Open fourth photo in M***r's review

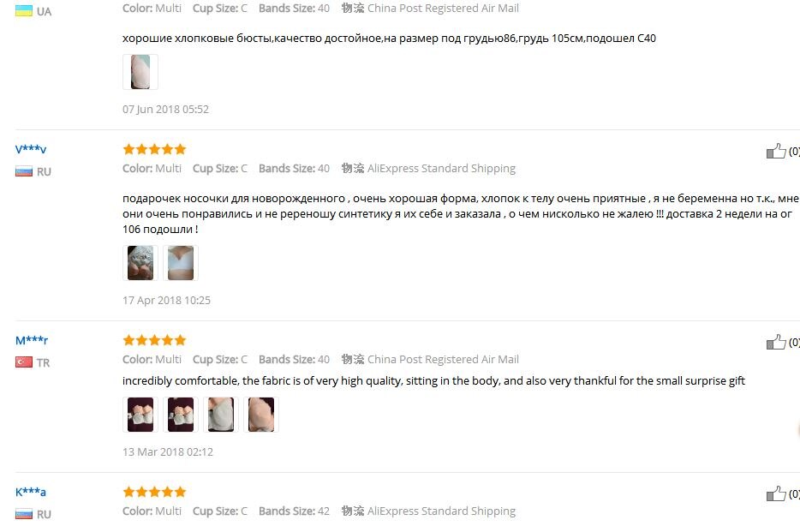[x=261, y=415]
